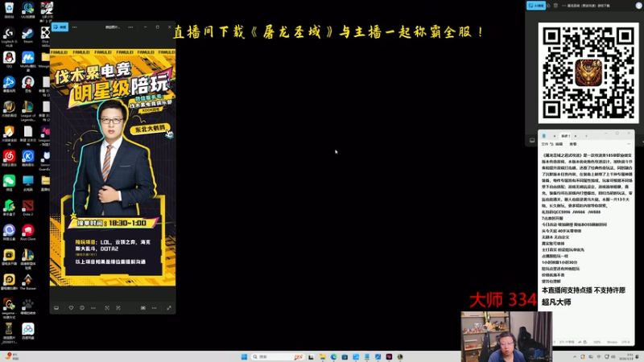Launch NetEase Cloud Music red icon

[x=9, y=158]
